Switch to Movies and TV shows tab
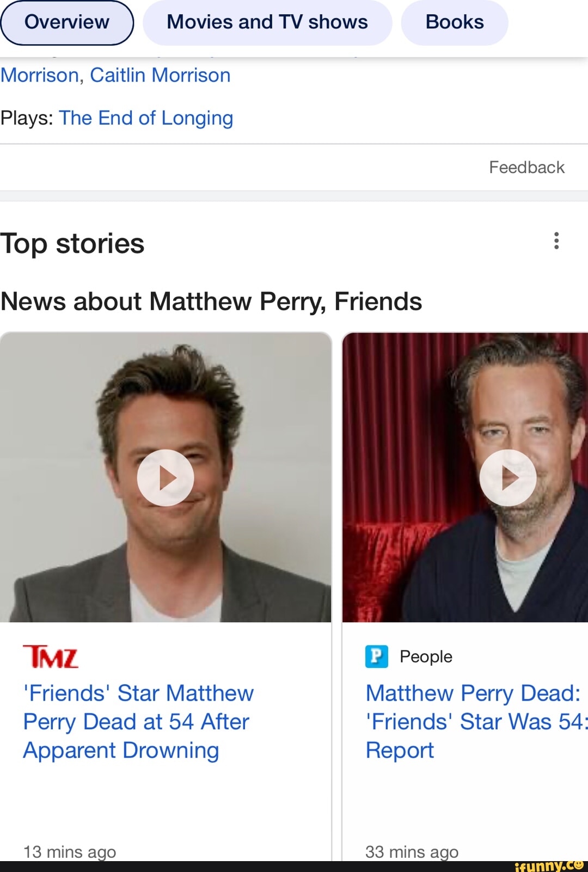This screenshot has height=872, width=588. pos(267,22)
